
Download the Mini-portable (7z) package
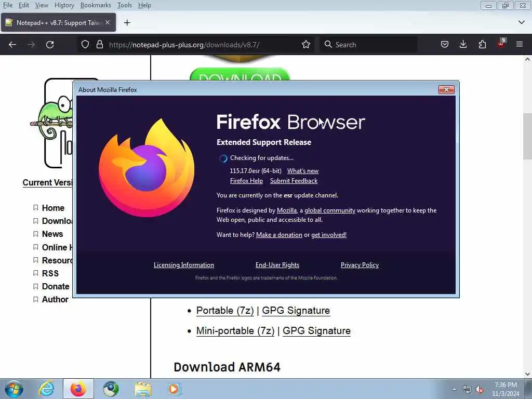235,330
